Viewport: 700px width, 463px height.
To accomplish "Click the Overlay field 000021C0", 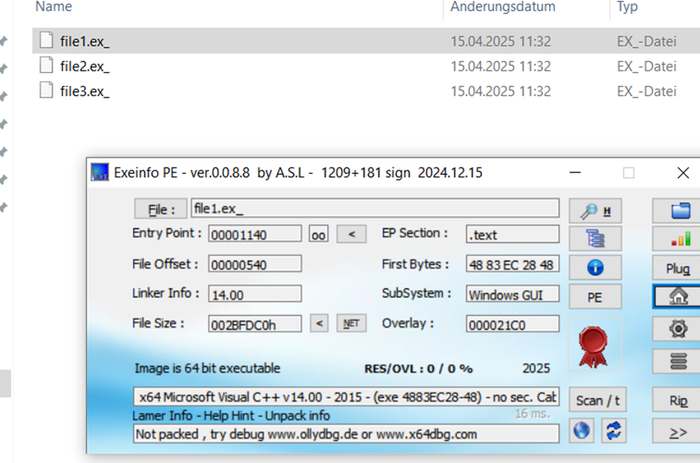I will pos(512,324).
